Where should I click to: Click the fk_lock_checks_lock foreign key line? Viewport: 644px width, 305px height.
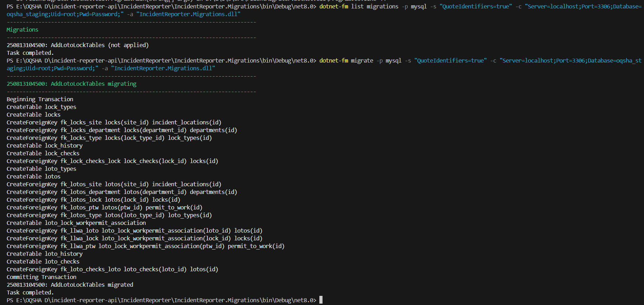112,161
